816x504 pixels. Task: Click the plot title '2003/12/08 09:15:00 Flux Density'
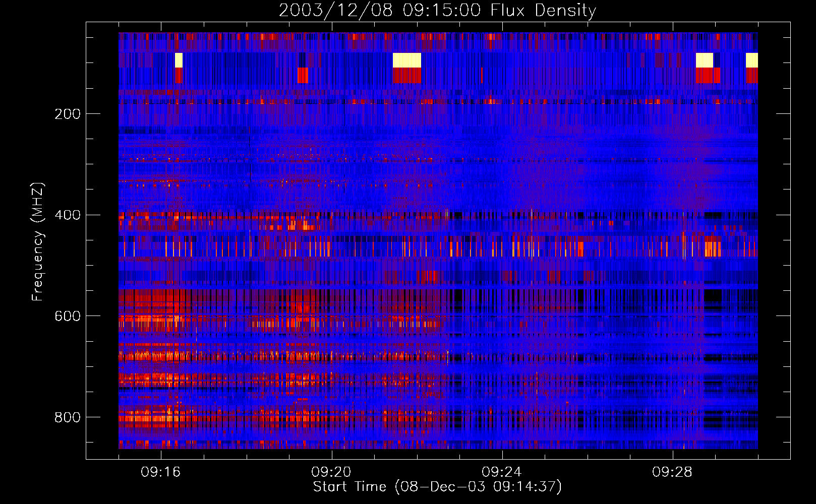tap(437, 10)
